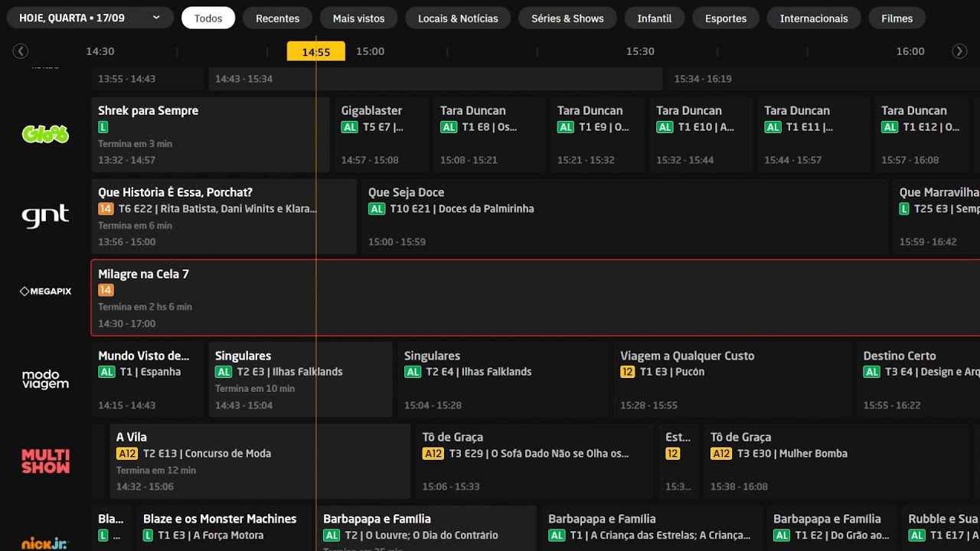The height and width of the screenshot is (551, 980).
Task: Switch to the Recentes tab
Action: [278, 18]
